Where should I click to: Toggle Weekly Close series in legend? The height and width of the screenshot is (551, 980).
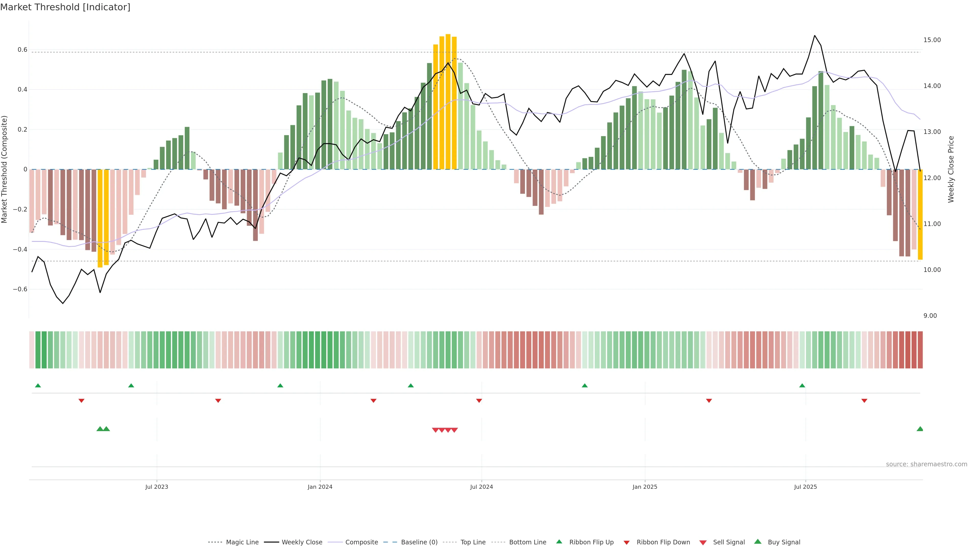coord(302,542)
